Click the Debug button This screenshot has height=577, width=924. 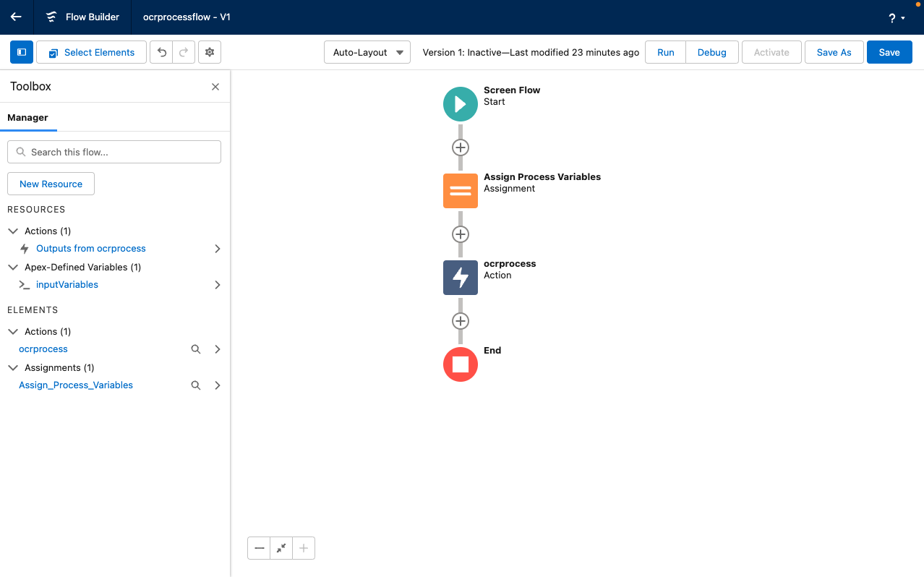click(711, 52)
